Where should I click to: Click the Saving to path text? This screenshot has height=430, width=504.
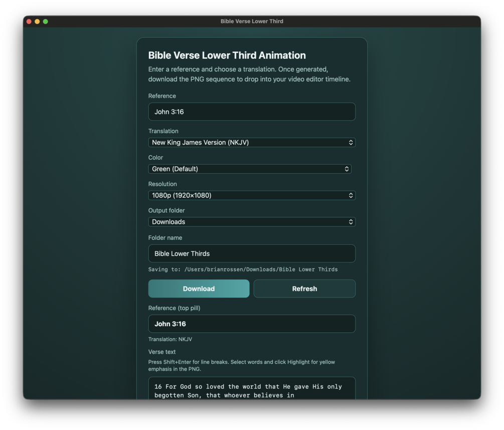(x=243, y=269)
